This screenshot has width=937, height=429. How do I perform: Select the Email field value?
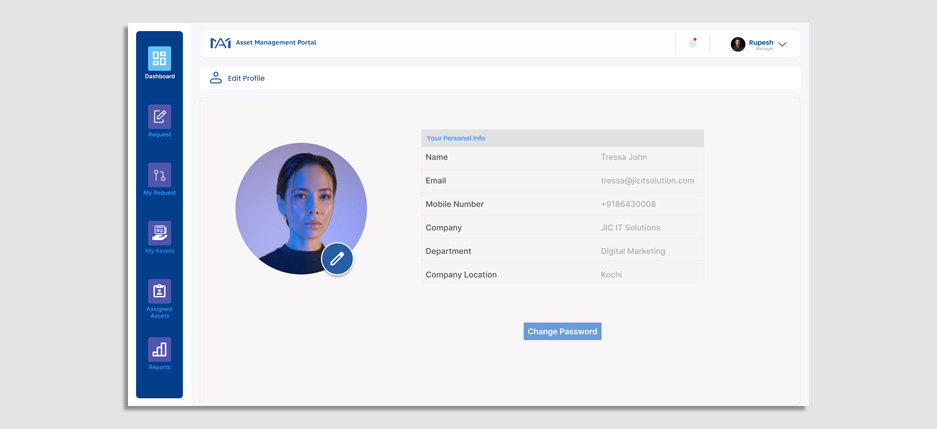(647, 181)
